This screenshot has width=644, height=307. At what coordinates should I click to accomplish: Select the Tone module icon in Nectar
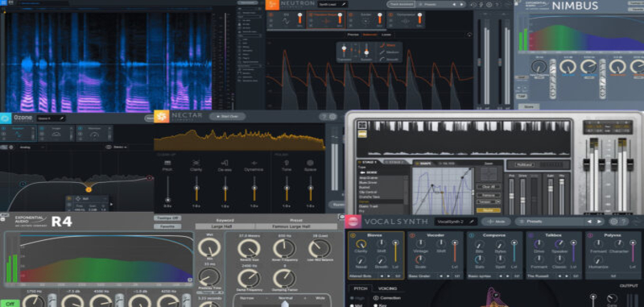(287, 163)
